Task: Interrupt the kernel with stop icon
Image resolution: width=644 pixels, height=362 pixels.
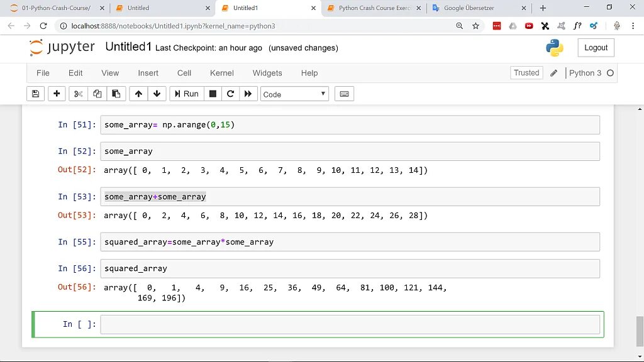Action: (213, 94)
